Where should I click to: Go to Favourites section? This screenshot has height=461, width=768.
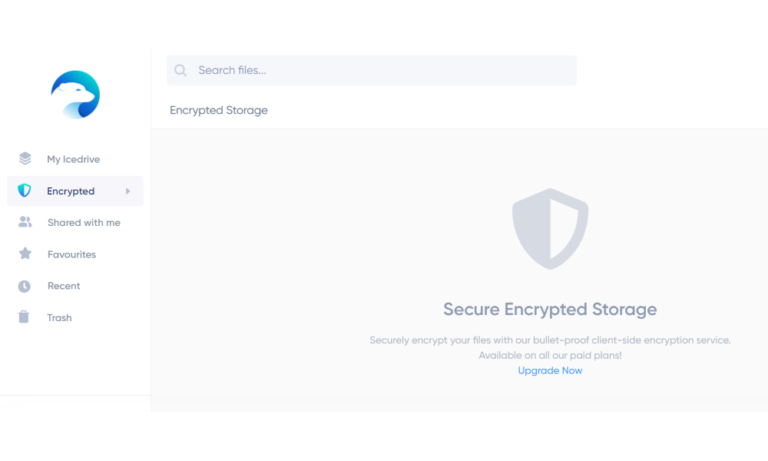coord(75,254)
